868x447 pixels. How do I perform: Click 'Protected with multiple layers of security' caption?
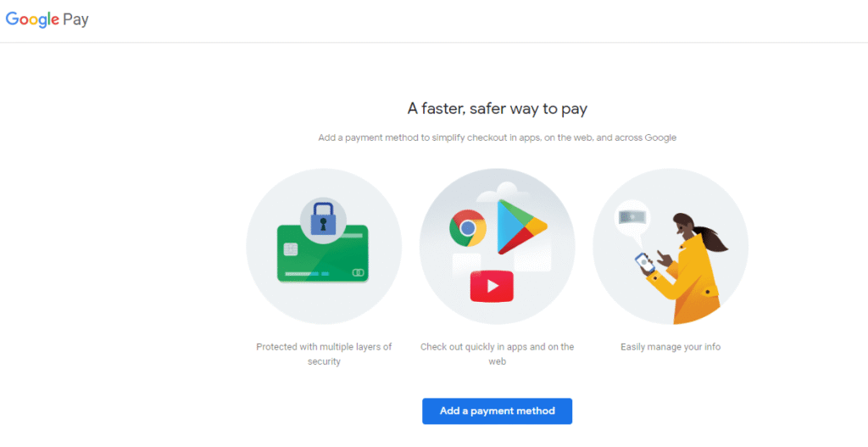pos(324,354)
